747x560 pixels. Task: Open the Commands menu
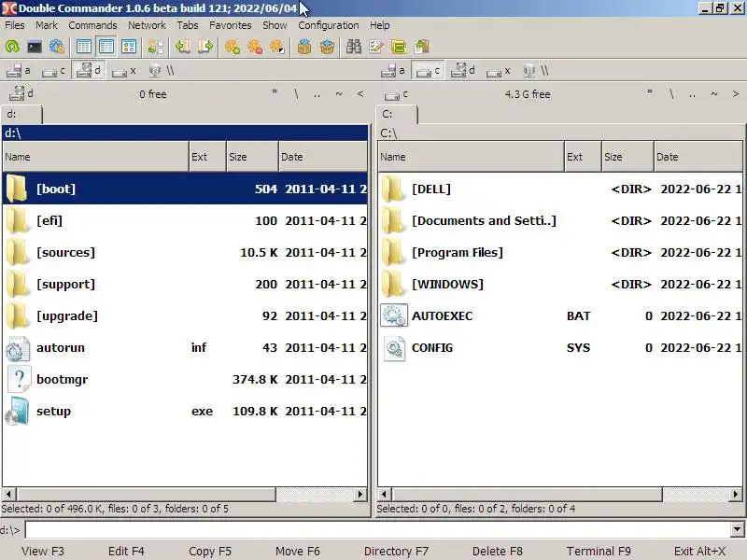click(92, 25)
